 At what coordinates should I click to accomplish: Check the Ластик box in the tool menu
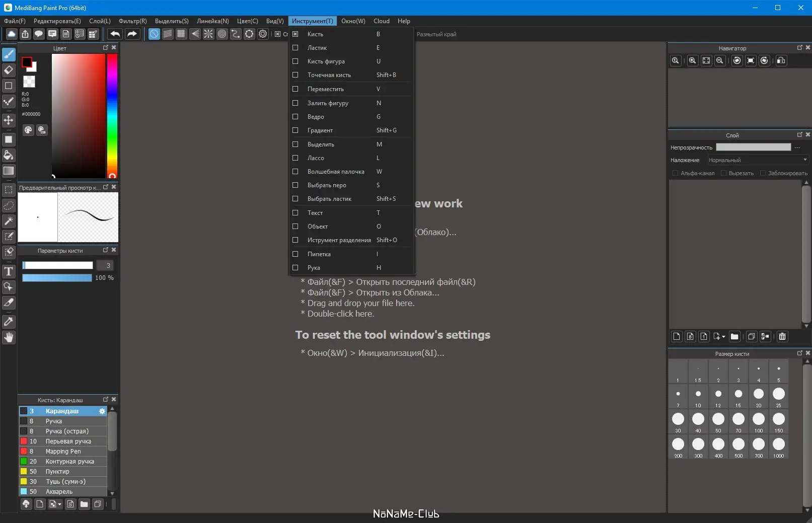pos(296,48)
